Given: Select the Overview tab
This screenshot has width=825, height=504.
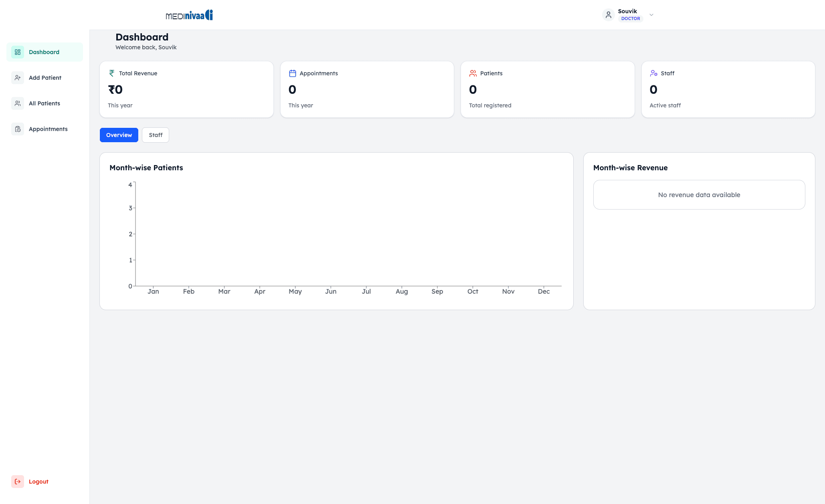Looking at the screenshot, I should coord(119,135).
